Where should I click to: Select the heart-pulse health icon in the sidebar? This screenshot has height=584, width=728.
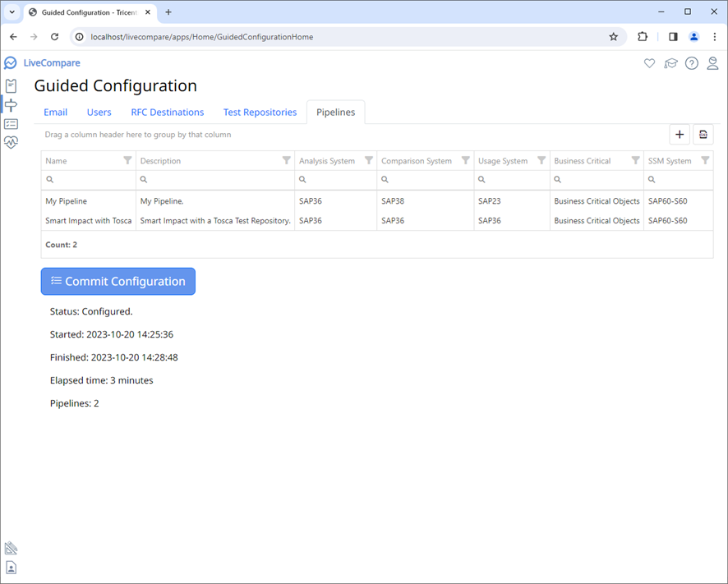coord(11,143)
